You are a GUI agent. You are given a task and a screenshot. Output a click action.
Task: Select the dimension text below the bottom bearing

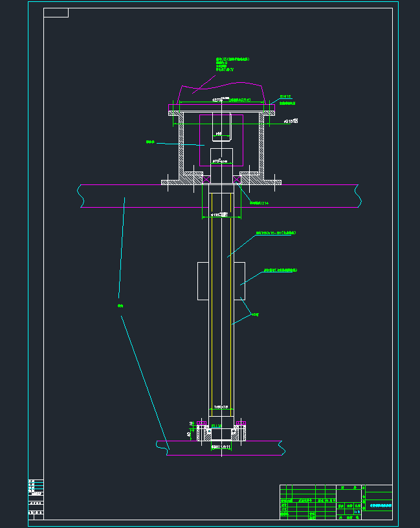(x=221, y=446)
